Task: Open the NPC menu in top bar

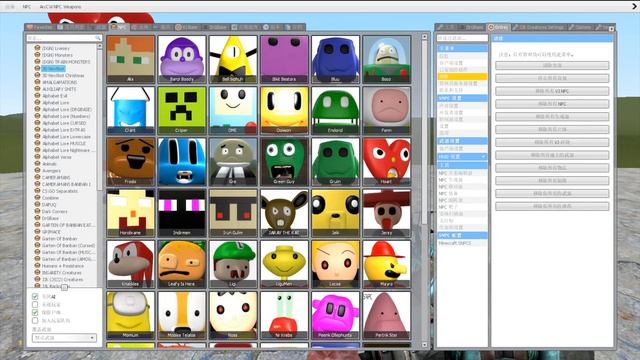Action: click(27, 7)
